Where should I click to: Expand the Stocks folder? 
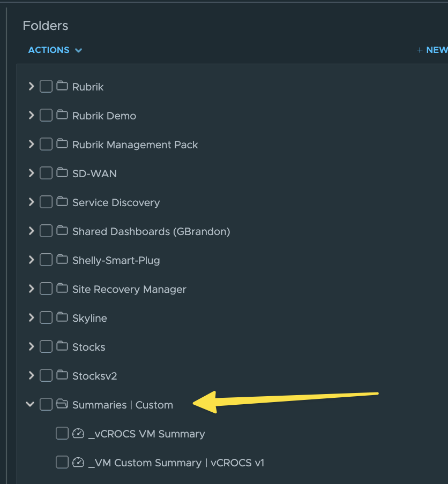[x=31, y=346]
